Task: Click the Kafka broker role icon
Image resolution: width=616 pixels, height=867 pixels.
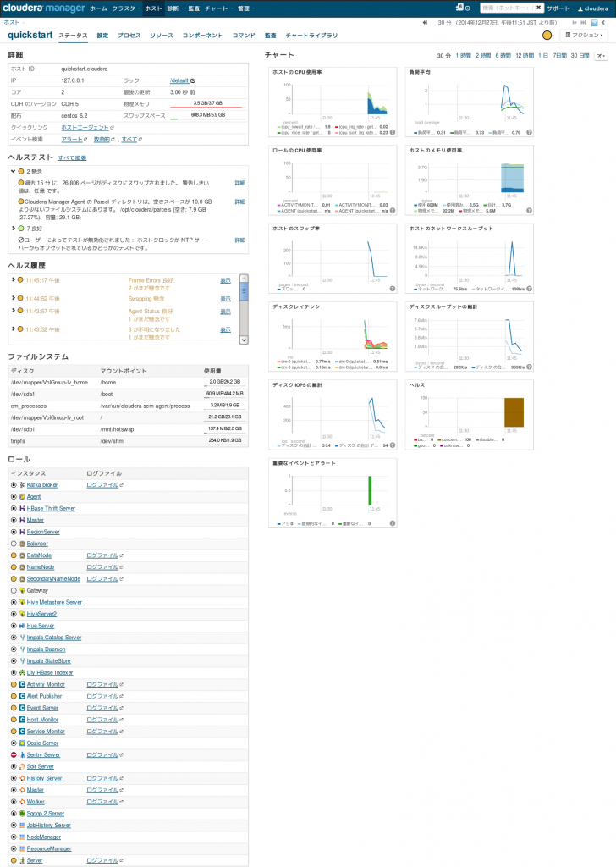Action: (x=22, y=485)
